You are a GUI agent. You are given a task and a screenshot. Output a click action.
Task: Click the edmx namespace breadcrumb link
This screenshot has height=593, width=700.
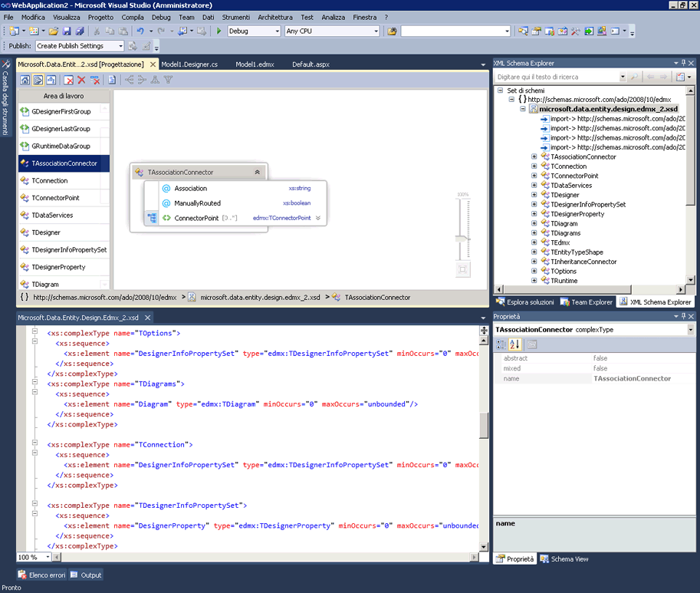pos(104,298)
